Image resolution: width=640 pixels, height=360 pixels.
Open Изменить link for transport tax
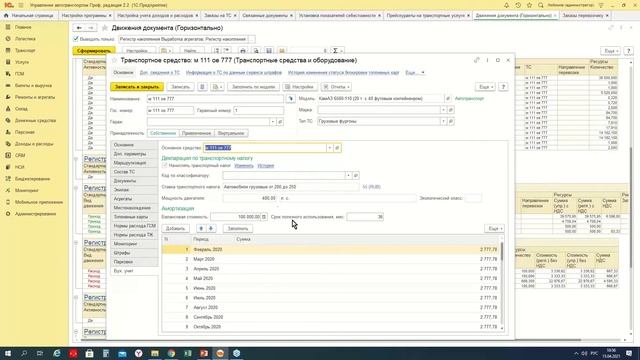(244, 166)
